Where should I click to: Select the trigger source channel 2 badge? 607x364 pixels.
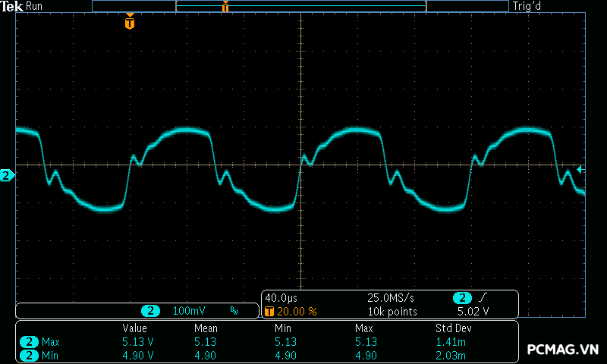(x=461, y=298)
